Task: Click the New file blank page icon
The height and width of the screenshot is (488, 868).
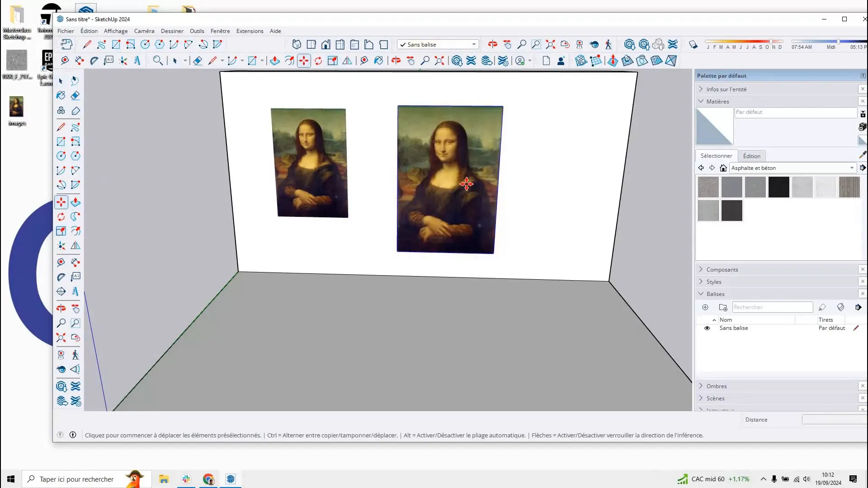Action: coord(546,61)
